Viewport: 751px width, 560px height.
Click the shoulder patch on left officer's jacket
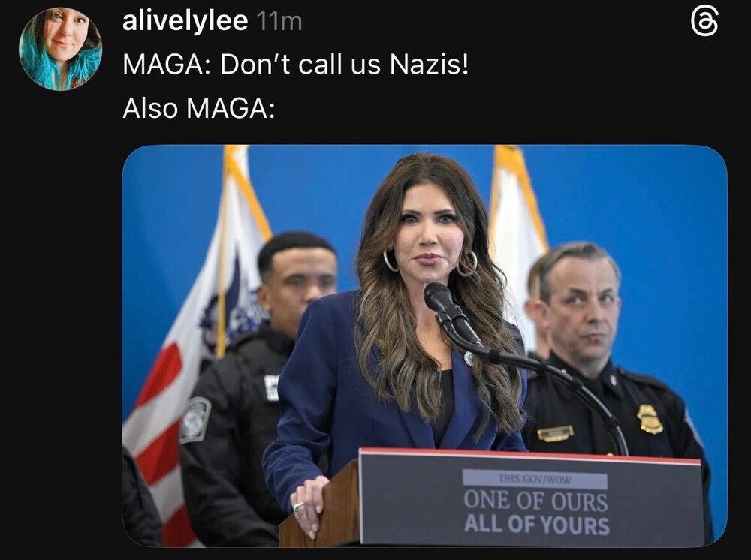[195, 420]
